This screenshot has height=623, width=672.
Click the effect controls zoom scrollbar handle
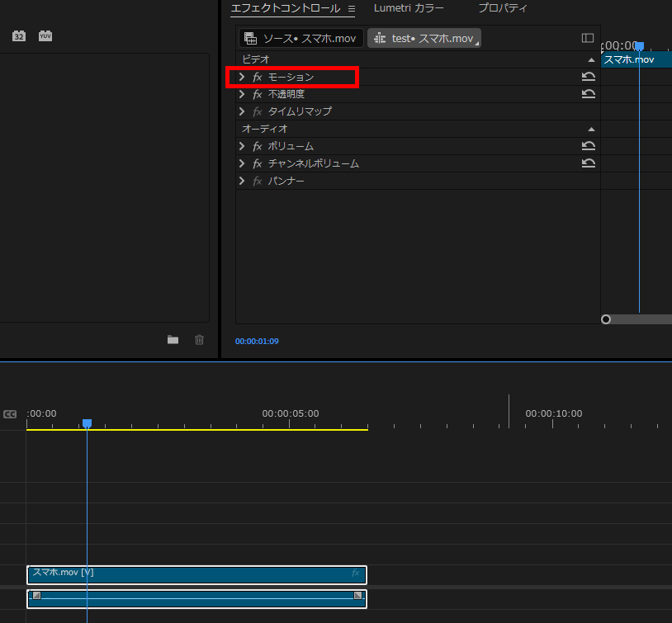coord(606,319)
